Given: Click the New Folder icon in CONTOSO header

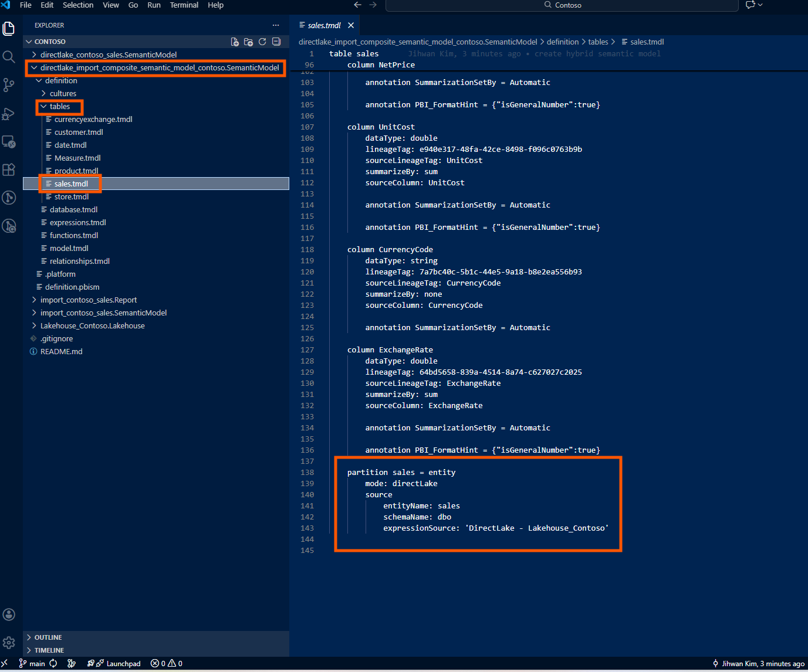Looking at the screenshot, I should [249, 42].
